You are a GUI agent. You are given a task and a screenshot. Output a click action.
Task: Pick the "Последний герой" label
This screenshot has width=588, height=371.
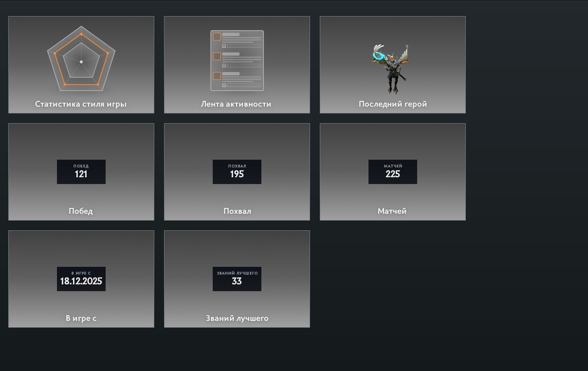pos(393,104)
